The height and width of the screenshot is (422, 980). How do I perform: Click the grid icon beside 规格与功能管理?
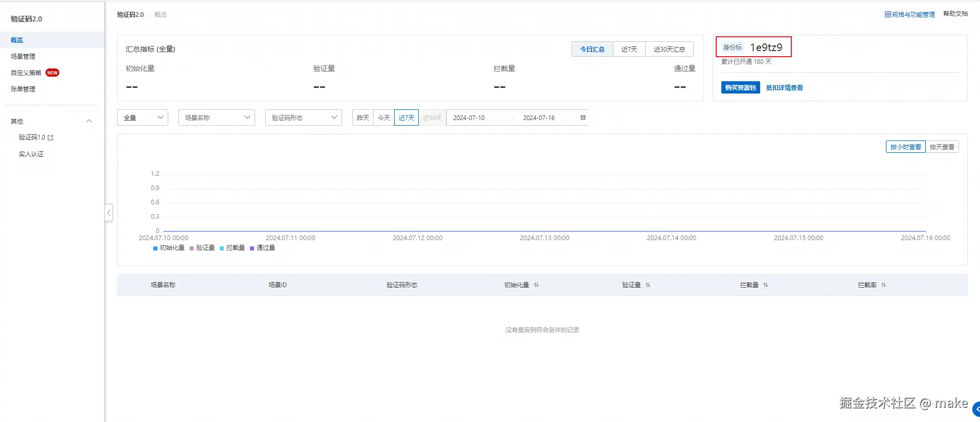(888, 14)
